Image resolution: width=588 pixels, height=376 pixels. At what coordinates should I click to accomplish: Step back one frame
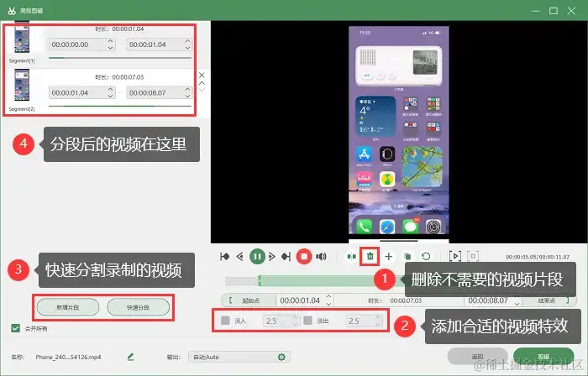tap(240, 257)
